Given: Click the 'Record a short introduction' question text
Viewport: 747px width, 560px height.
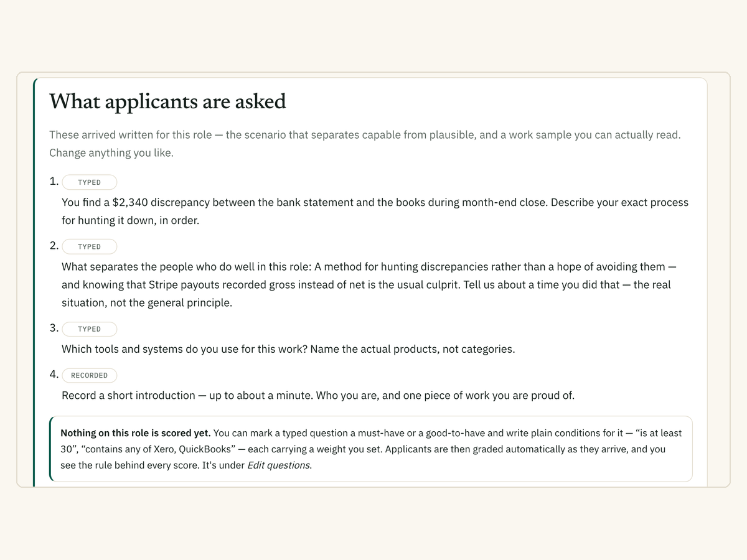Looking at the screenshot, I should [318, 395].
